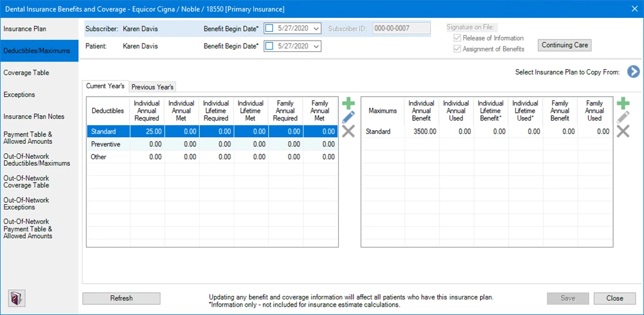Select the Standard maximums row
This screenshot has width=644, height=315.
click(487, 131)
